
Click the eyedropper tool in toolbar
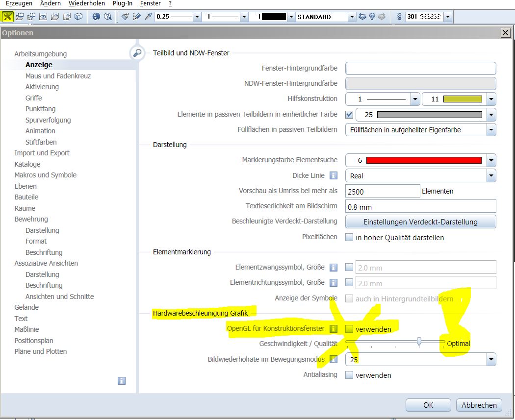tap(148, 16)
